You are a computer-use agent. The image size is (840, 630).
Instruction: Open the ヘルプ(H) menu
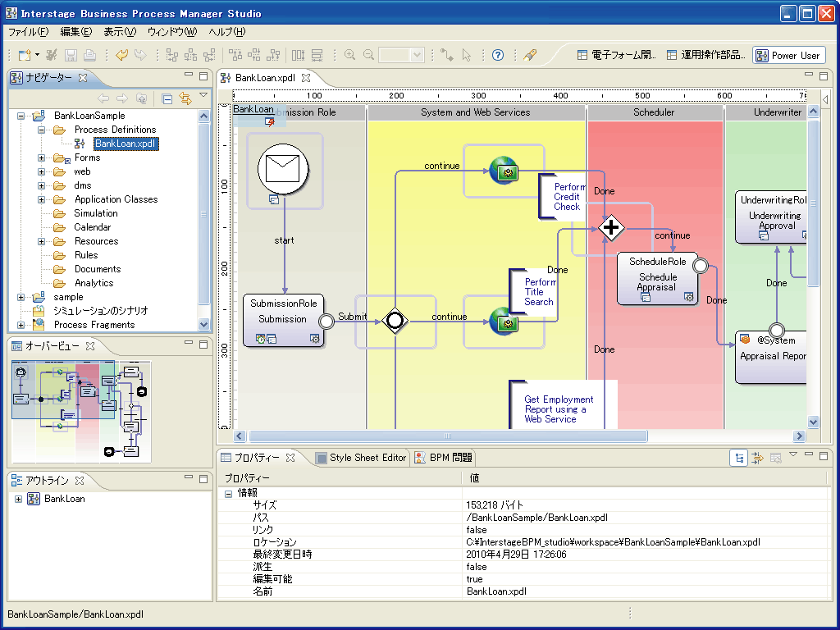pos(227,32)
